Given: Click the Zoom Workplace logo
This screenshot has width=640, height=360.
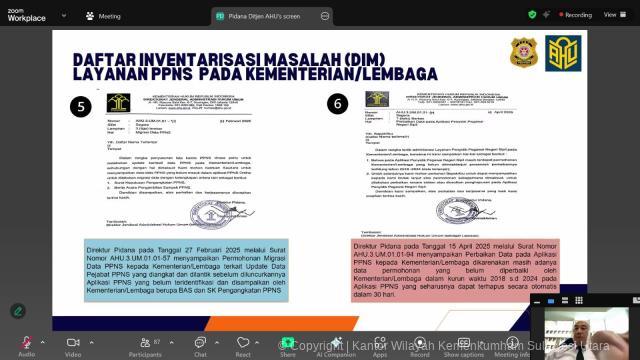Looking at the screenshot, I should pos(27,16).
